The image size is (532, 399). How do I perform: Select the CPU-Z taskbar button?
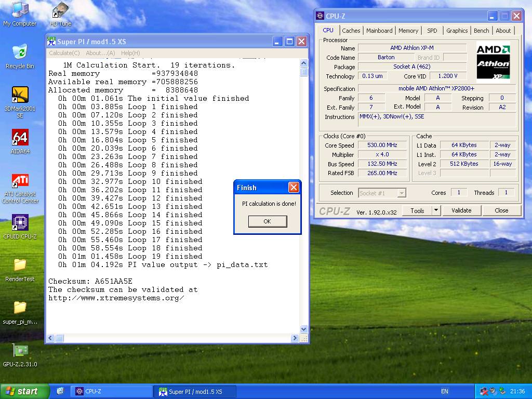(x=111, y=391)
